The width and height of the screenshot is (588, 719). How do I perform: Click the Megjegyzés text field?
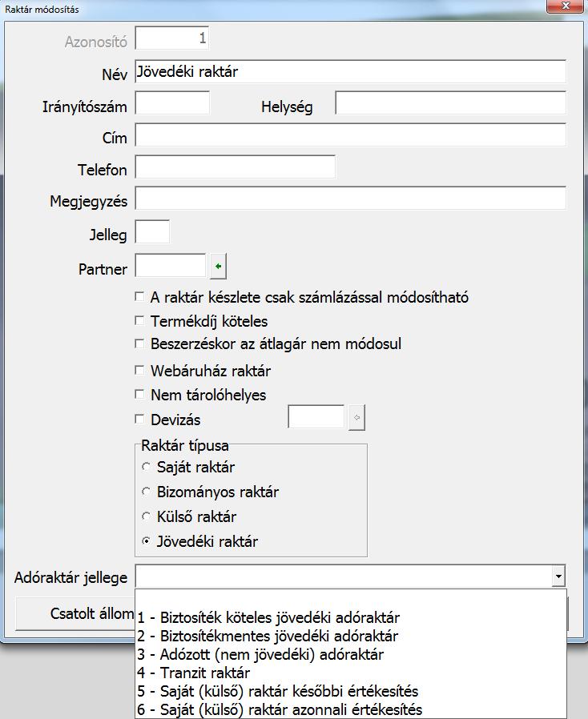[350, 198]
